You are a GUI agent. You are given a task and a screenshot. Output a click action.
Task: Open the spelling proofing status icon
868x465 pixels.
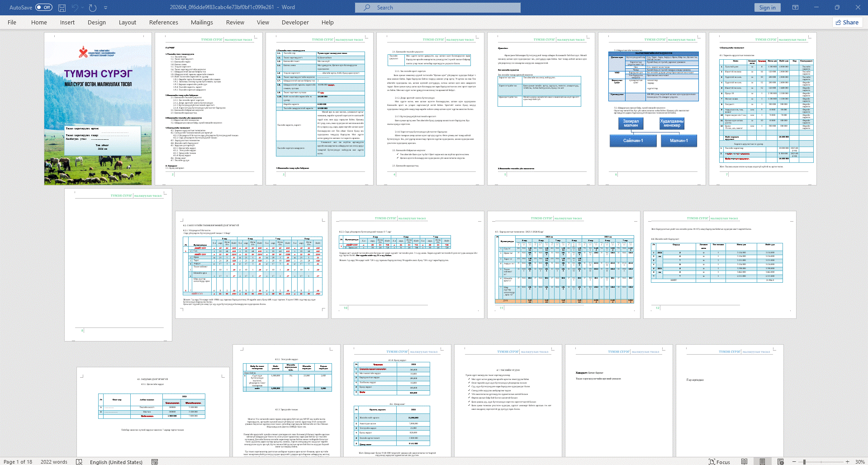click(x=79, y=461)
